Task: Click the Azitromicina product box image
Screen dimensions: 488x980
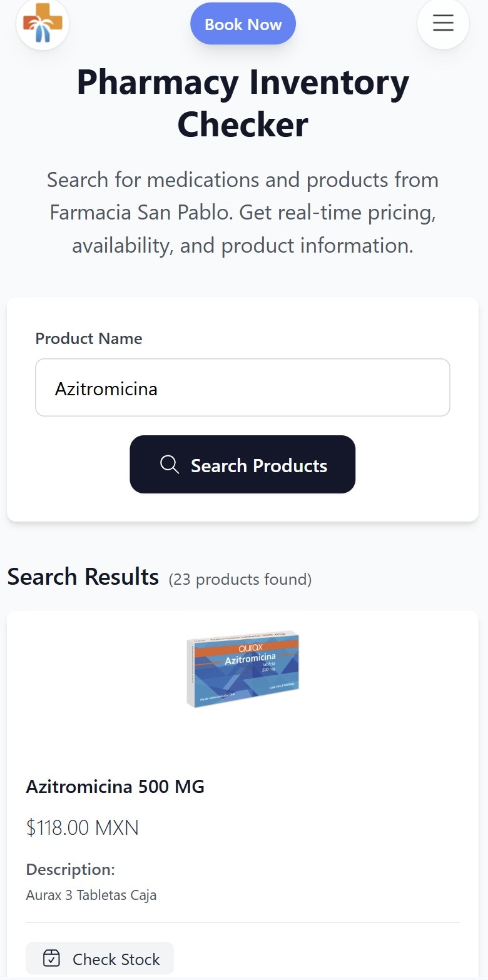Action: click(243, 669)
